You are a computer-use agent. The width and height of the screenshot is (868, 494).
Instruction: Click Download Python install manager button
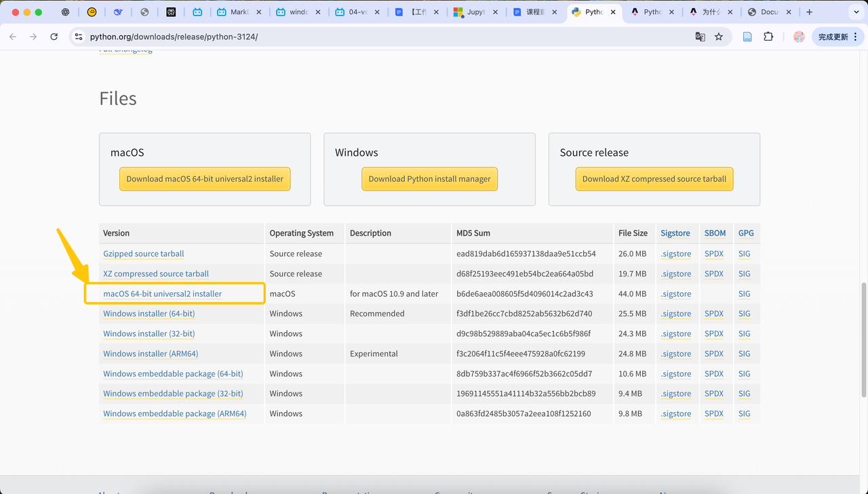429,179
